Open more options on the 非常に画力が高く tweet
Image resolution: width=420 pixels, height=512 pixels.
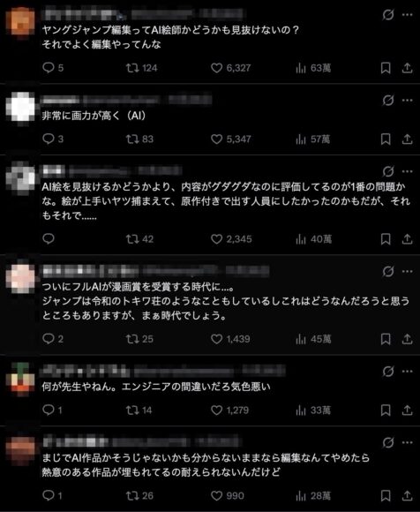[x=408, y=100]
